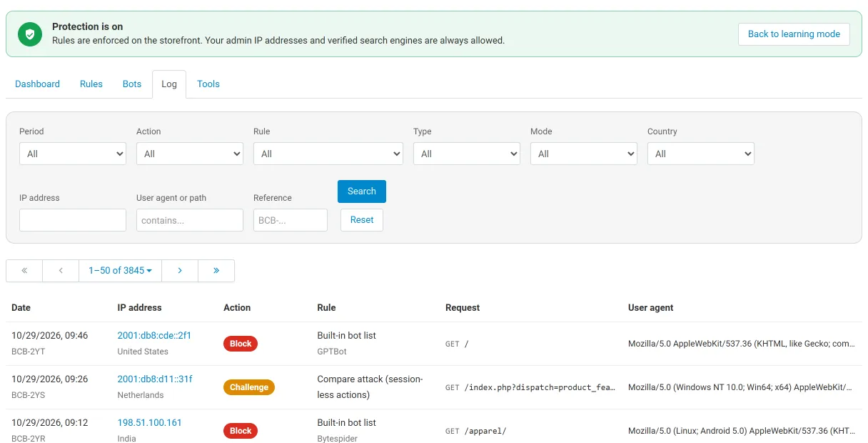Open the Action filter dropdown
Viewport: 868px width, 443px height.
(x=190, y=154)
